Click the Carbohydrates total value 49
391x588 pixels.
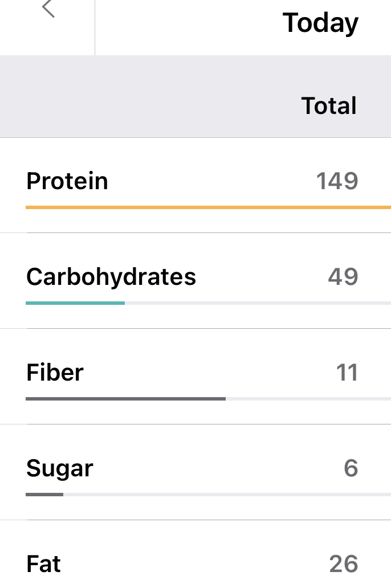(x=343, y=277)
